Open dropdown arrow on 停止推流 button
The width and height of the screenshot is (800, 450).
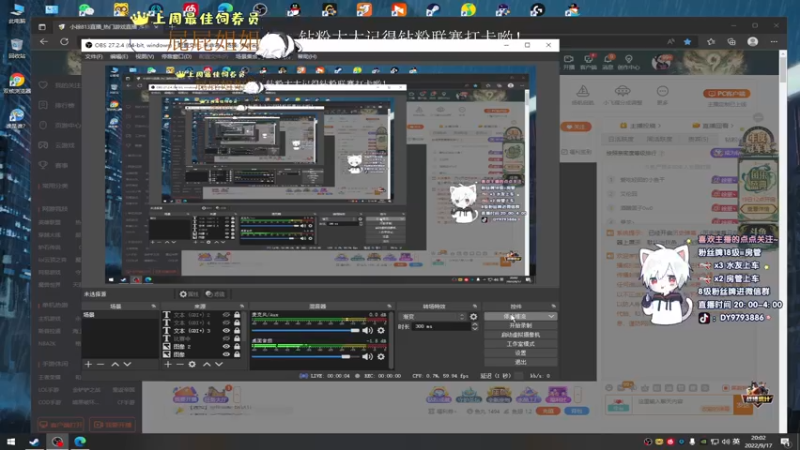click(551, 316)
